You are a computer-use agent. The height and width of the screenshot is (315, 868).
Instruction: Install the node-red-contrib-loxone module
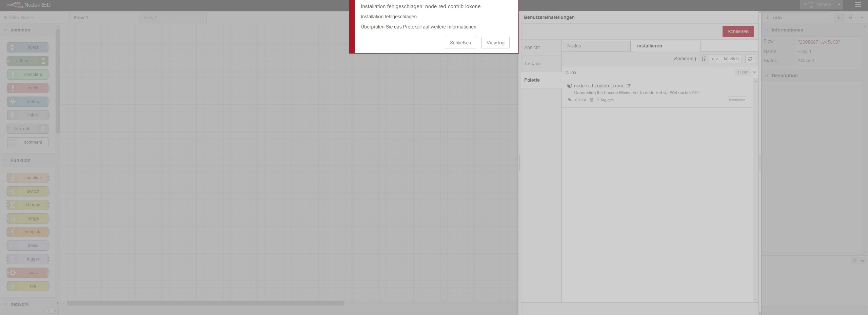coord(737,100)
